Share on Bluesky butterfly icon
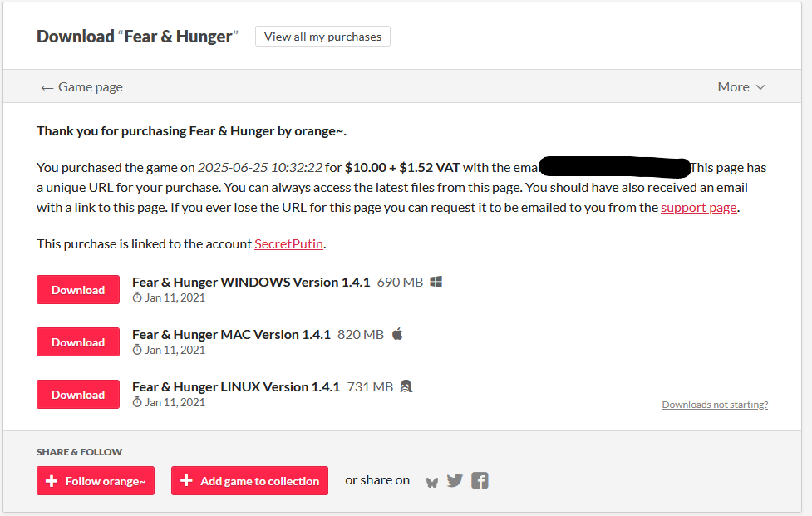This screenshot has height=516, width=812. (432, 482)
